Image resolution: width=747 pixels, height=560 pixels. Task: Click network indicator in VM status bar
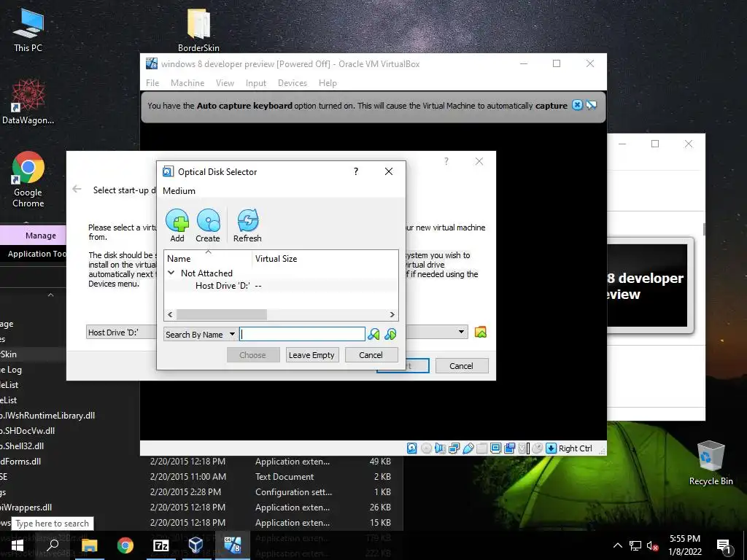454,448
